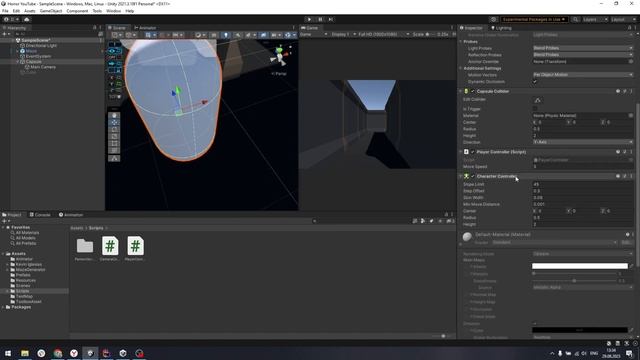This screenshot has width=640, height=360.
Task: Open the Component menu
Action: 77,11
